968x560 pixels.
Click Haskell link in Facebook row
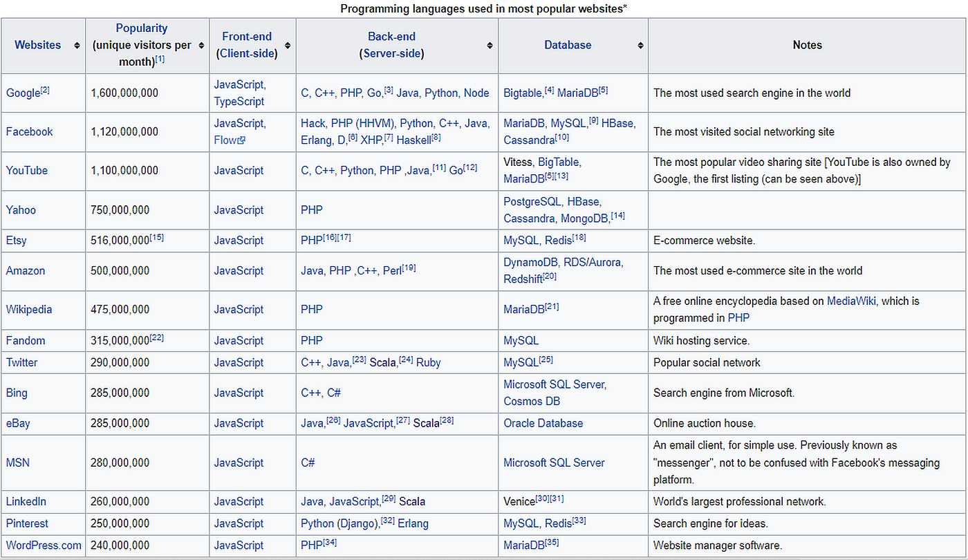click(x=413, y=140)
